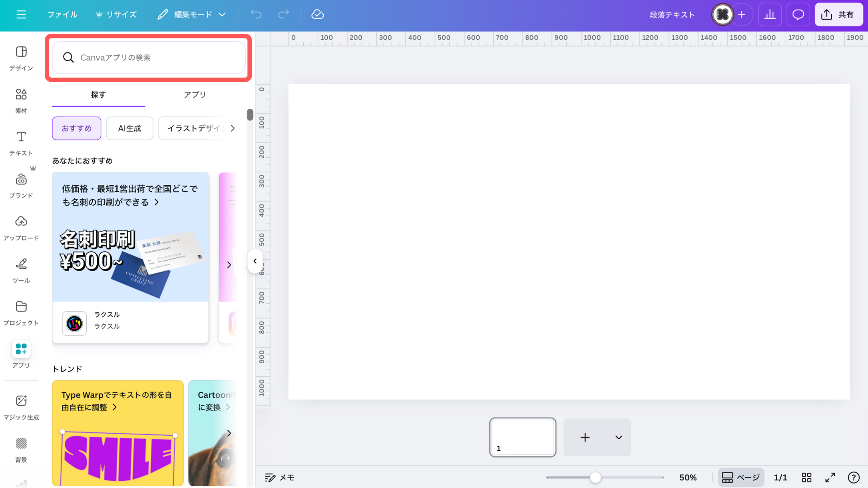The image size is (868, 488).
Task: Click the zoom slider handle
Action: click(x=595, y=478)
